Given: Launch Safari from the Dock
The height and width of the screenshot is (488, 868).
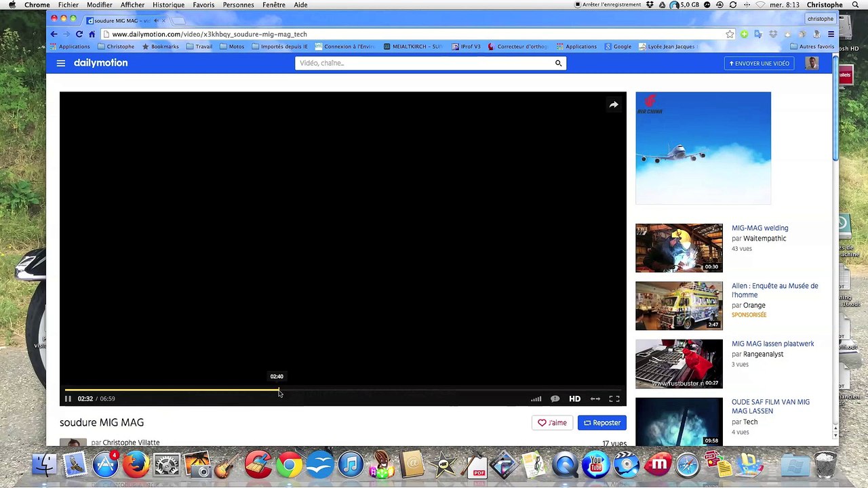Looking at the screenshot, I should coord(688,466).
